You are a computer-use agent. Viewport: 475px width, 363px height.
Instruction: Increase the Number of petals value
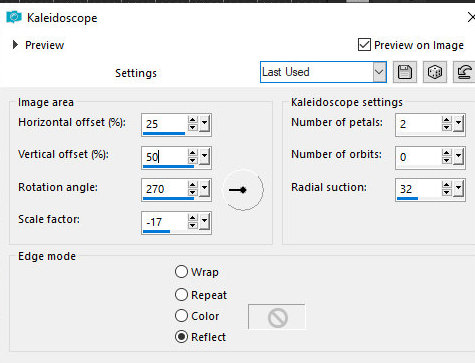[447, 120]
